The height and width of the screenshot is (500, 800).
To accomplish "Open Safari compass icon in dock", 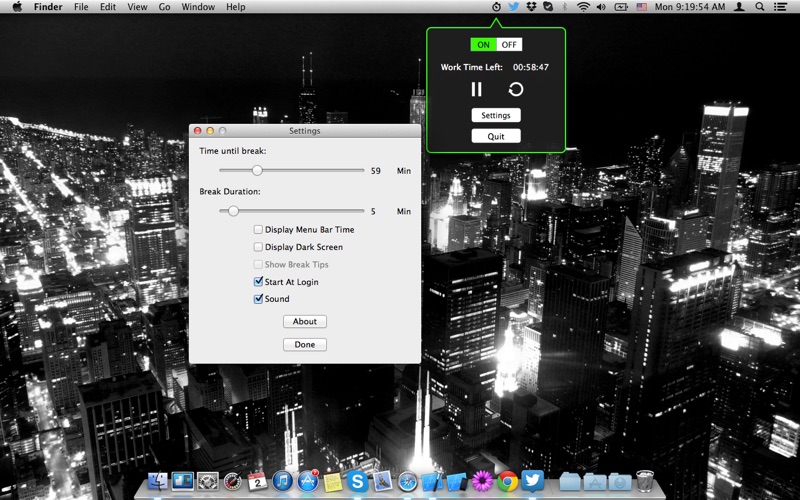I will coord(408,481).
